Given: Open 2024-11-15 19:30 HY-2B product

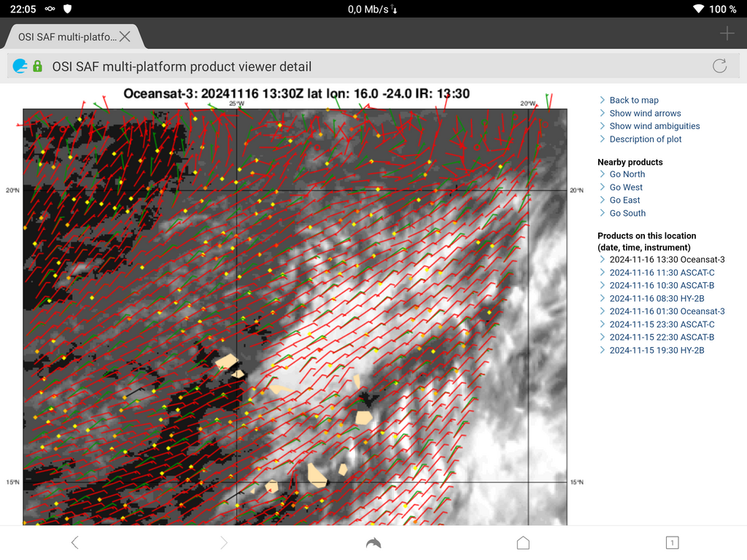Looking at the screenshot, I should (657, 351).
